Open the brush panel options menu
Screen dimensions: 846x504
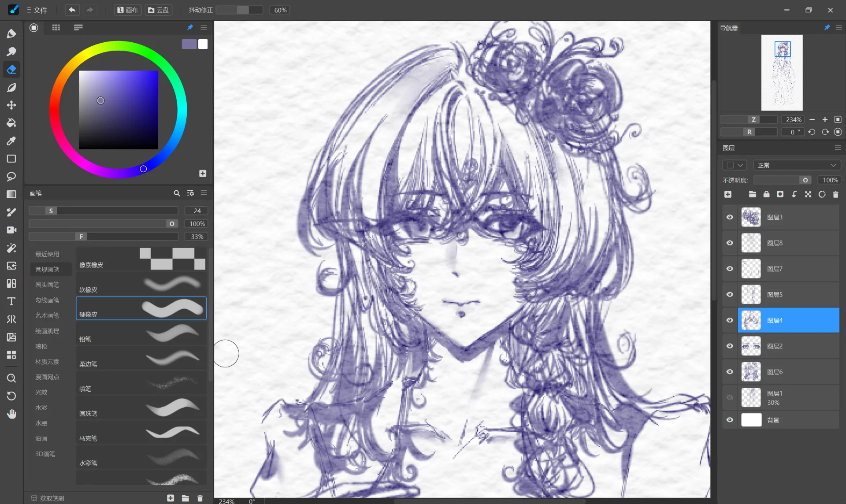(x=204, y=193)
